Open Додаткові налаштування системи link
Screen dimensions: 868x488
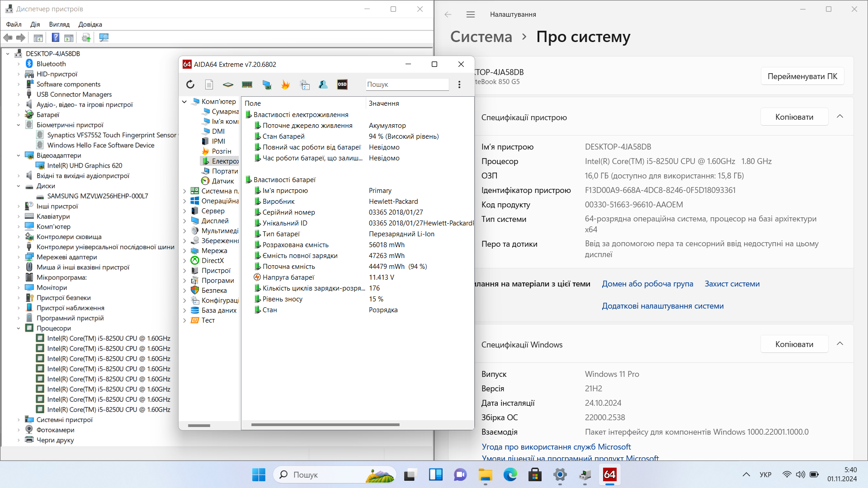(662, 306)
